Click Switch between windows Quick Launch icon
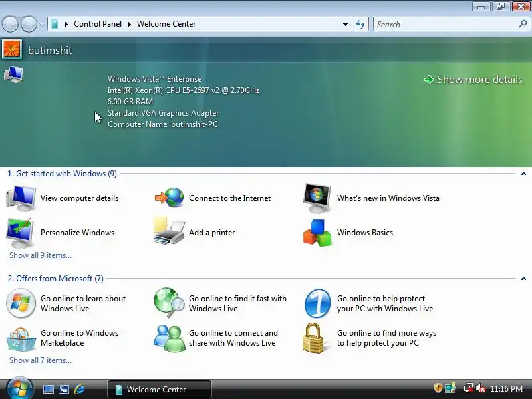The image size is (532, 399). pos(63,389)
